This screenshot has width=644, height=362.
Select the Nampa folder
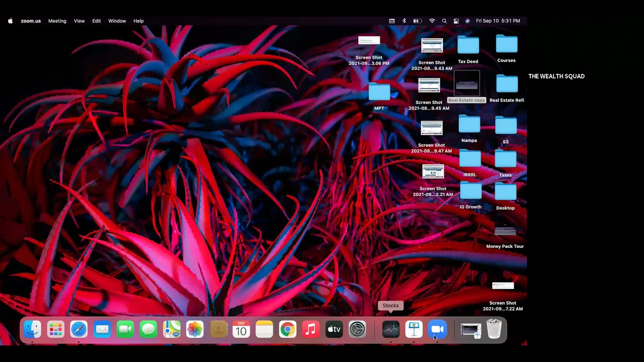tap(469, 129)
